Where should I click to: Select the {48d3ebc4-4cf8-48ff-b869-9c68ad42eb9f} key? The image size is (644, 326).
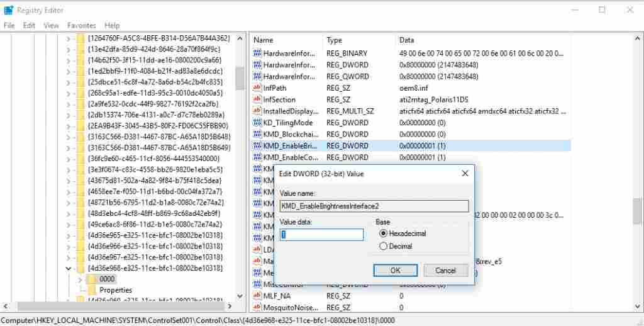pyautogui.click(x=153, y=213)
